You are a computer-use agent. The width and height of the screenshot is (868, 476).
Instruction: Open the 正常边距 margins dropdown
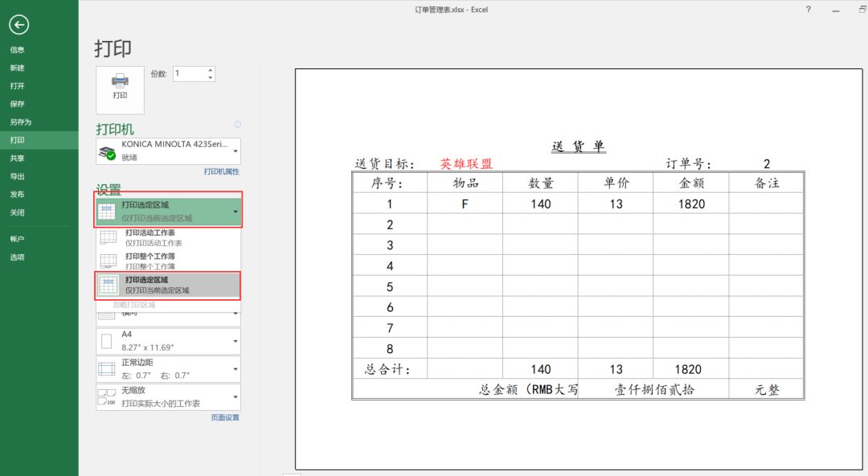pyautogui.click(x=168, y=368)
